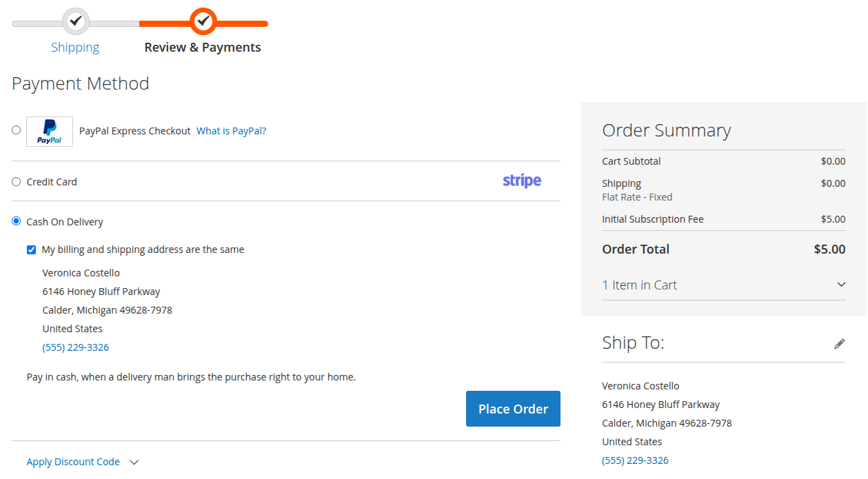Select PayPal Express Checkout radio button

[17, 130]
